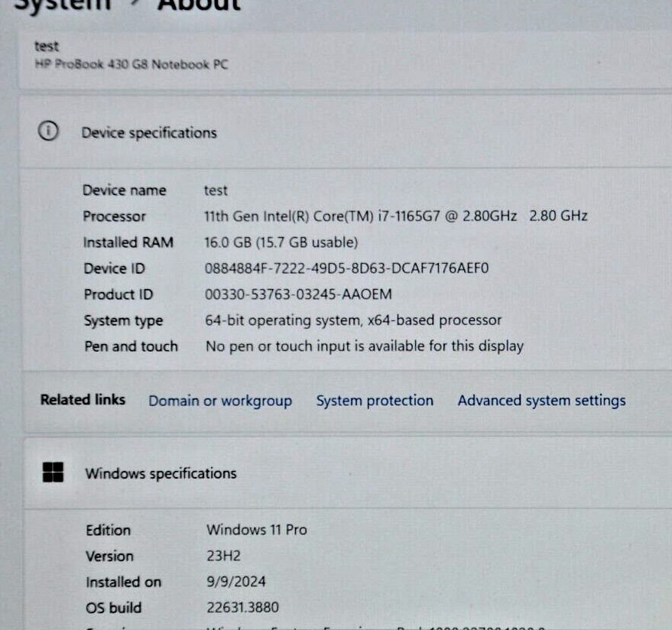Select the version value 23H2
Screen dimensions: 672x630
[x=223, y=556]
